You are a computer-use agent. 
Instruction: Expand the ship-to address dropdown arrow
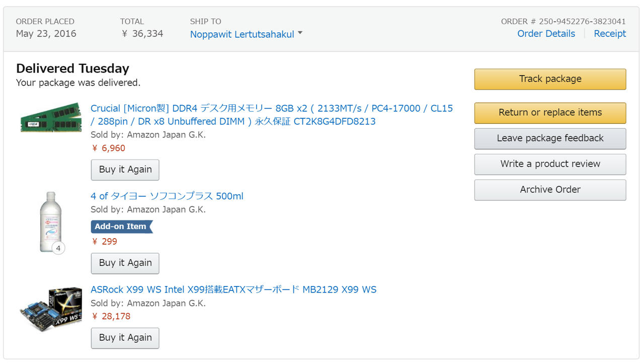click(300, 33)
